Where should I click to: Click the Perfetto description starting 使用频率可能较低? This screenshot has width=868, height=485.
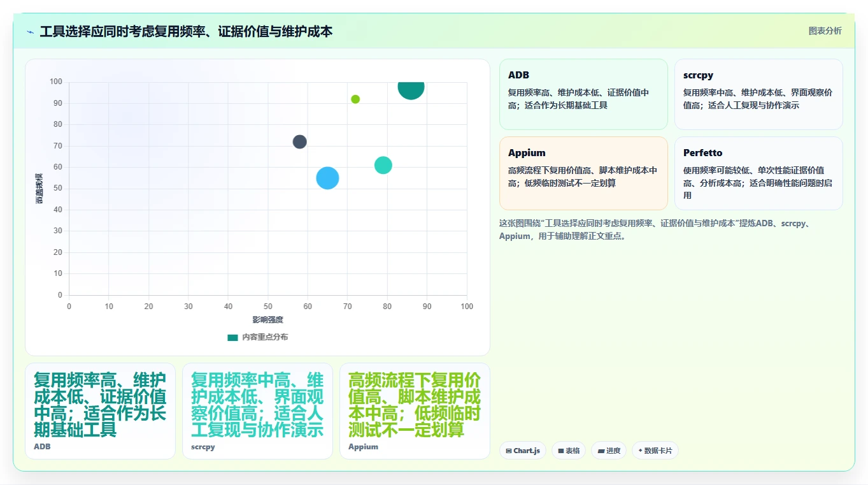point(757,183)
